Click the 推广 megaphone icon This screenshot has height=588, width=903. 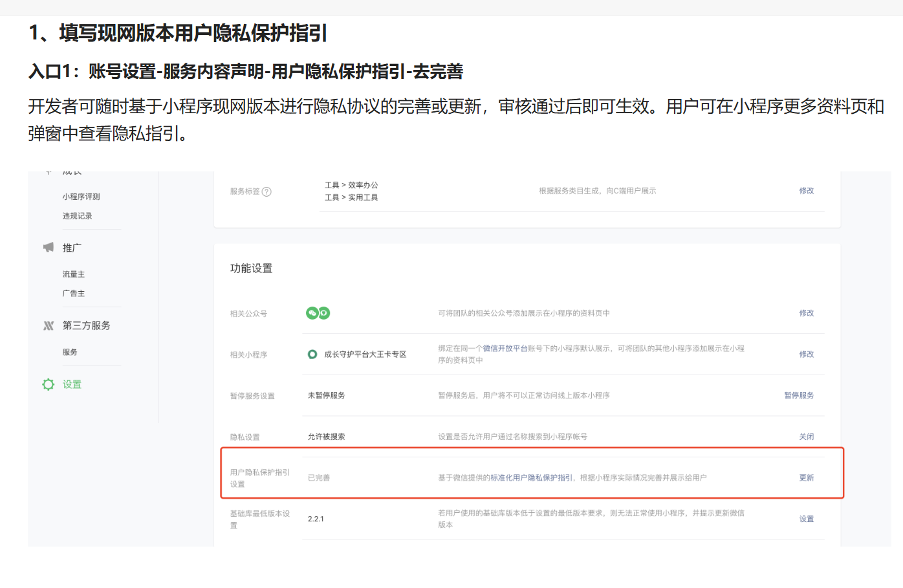pos(49,248)
